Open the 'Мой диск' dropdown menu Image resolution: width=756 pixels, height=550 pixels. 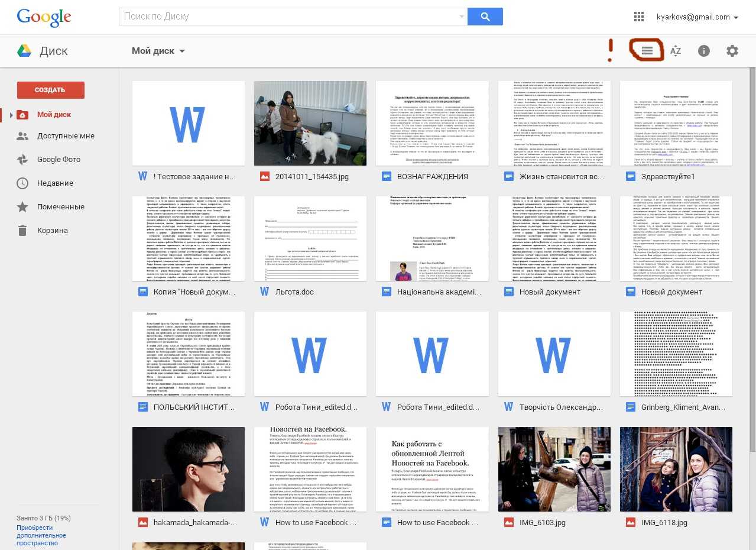click(x=158, y=51)
